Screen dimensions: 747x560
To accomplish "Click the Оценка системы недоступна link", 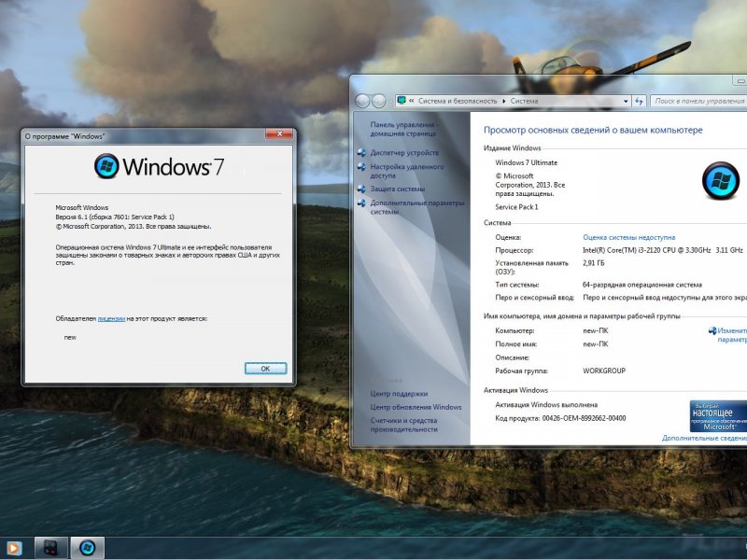I will [628, 237].
